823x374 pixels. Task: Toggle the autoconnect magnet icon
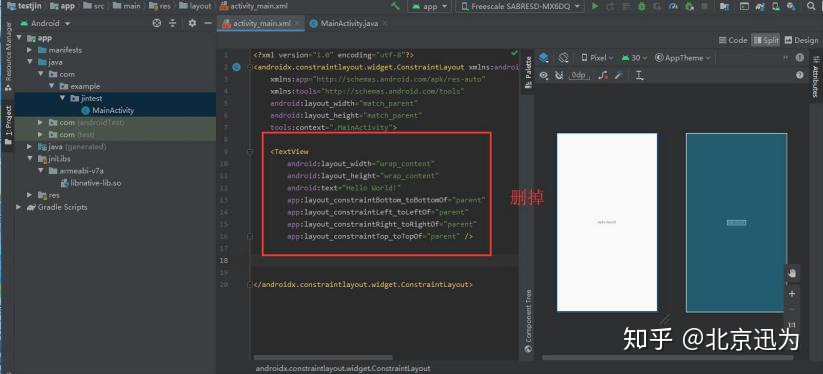tap(559, 76)
